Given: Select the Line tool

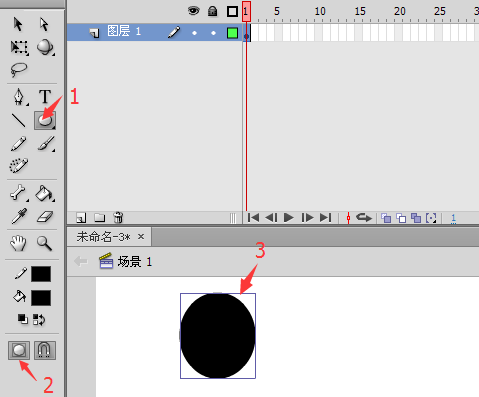Looking at the screenshot, I should (x=19, y=120).
